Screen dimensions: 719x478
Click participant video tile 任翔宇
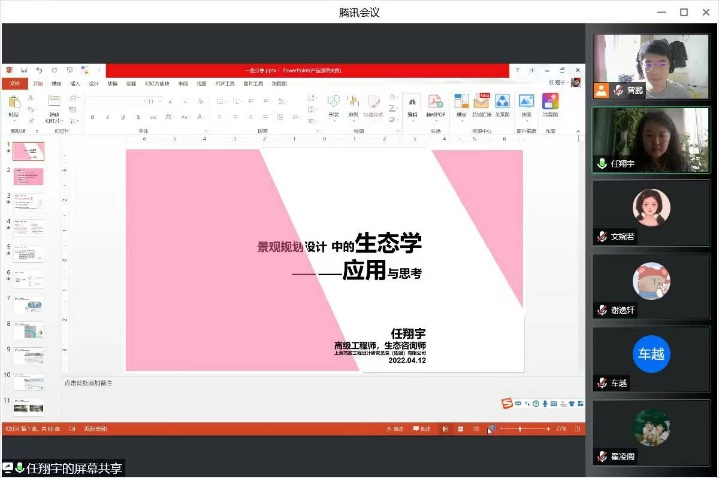[651, 140]
